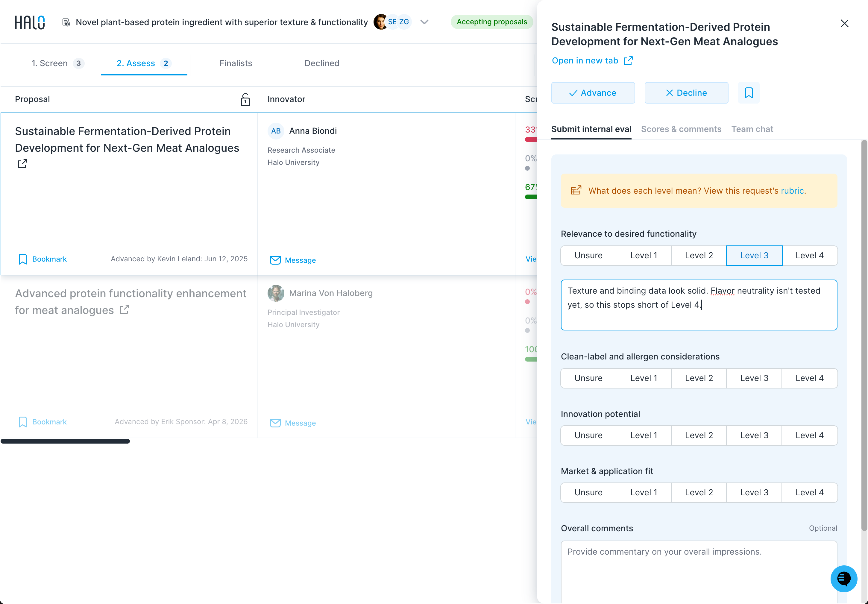
Task: Message Anna Biondi
Action: pos(293,260)
